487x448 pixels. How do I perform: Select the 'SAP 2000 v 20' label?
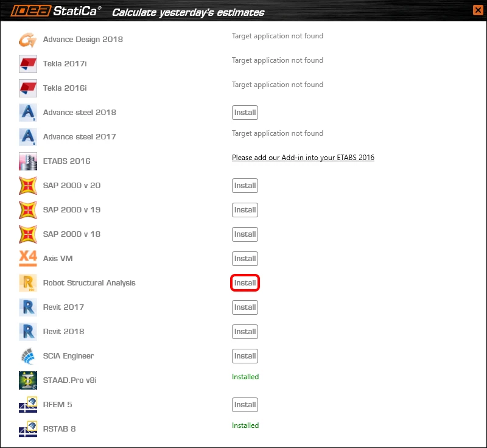[x=72, y=185]
